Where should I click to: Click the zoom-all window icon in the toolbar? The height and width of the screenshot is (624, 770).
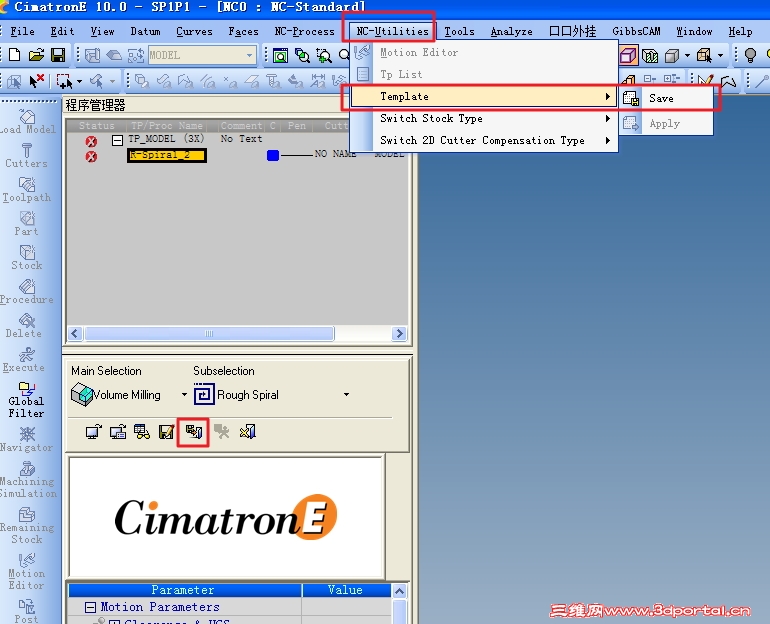coord(280,55)
